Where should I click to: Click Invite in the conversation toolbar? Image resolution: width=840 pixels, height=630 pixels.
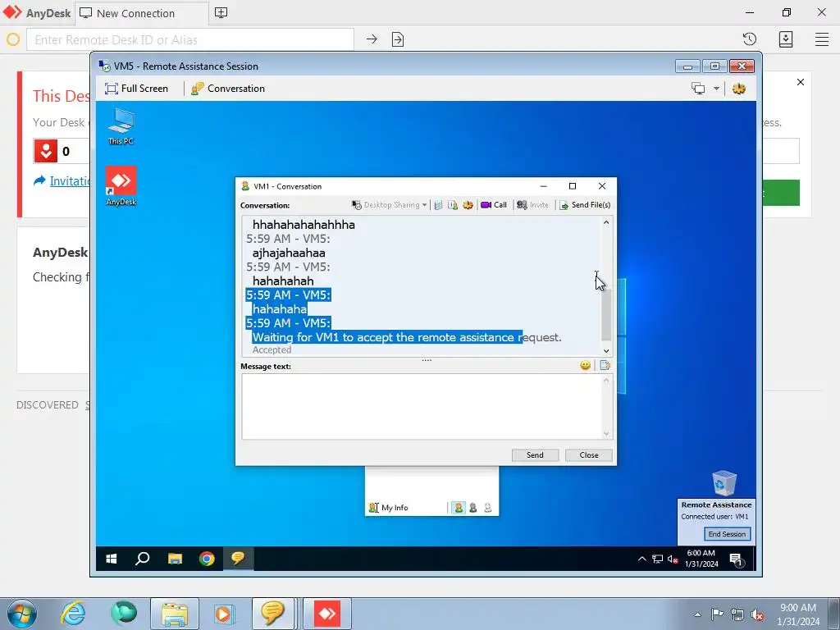(532, 204)
